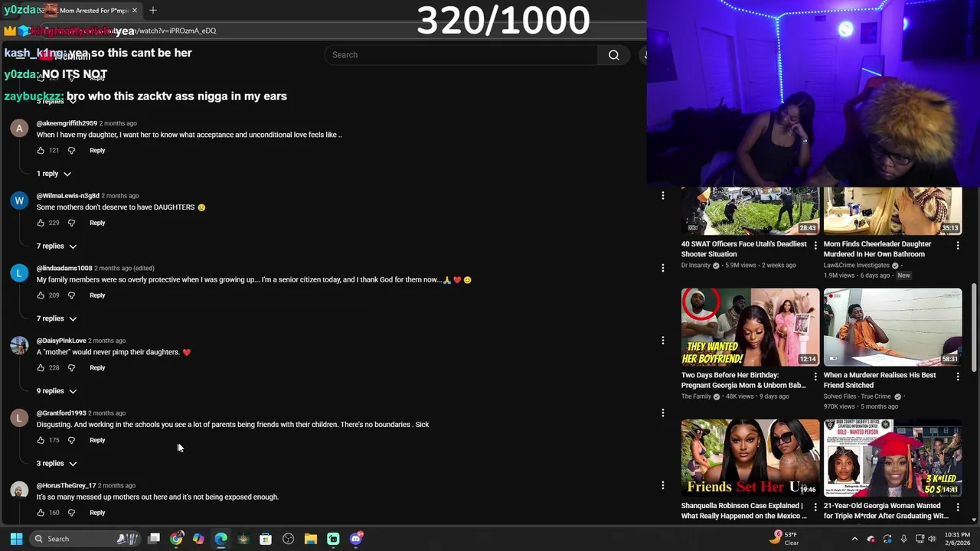This screenshot has height=551, width=980.
Task: Click the YouTube search input field
Action: coord(462,55)
